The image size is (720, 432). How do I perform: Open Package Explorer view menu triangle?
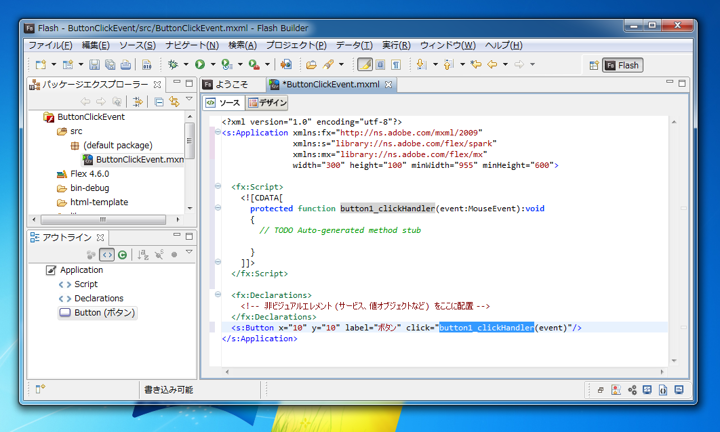click(189, 99)
